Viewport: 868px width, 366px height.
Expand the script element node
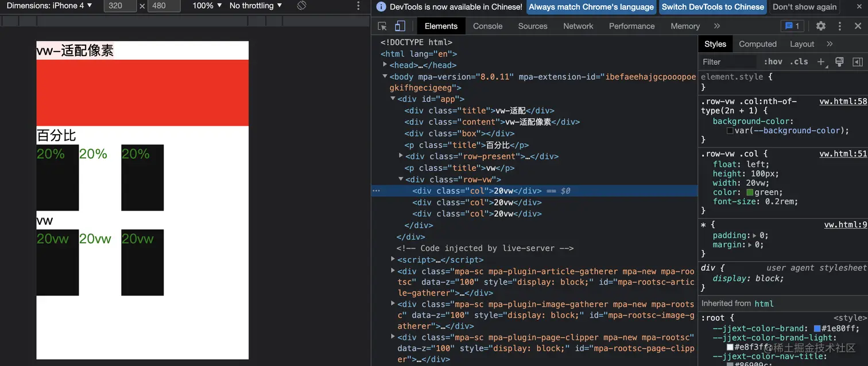pyautogui.click(x=393, y=259)
